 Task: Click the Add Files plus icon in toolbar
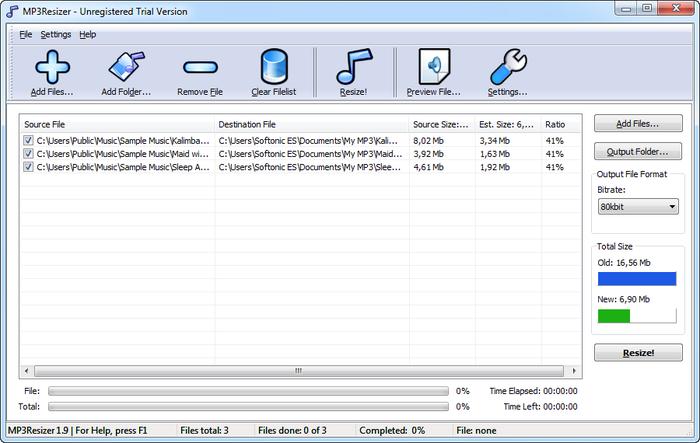coord(52,67)
